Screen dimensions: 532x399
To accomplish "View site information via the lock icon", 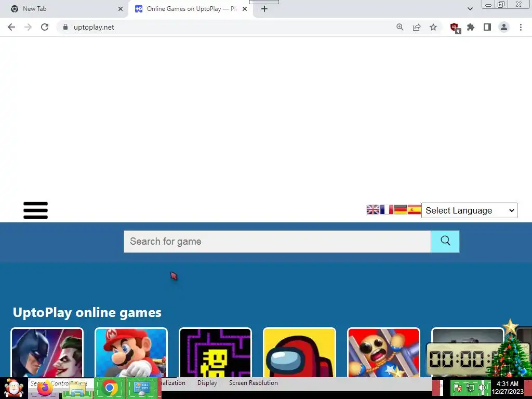I will click(65, 27).
